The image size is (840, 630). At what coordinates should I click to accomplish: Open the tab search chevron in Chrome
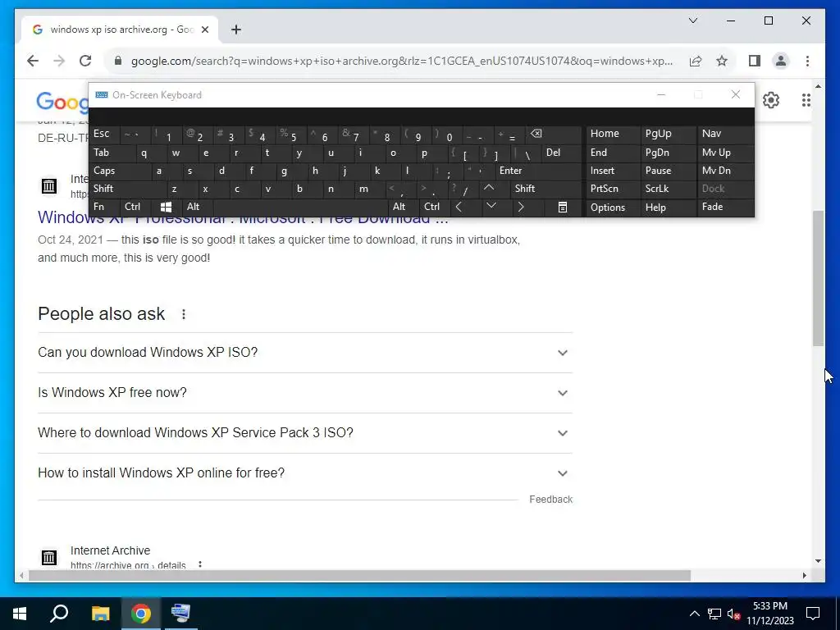pyautogui.click(x=692, y=21)
